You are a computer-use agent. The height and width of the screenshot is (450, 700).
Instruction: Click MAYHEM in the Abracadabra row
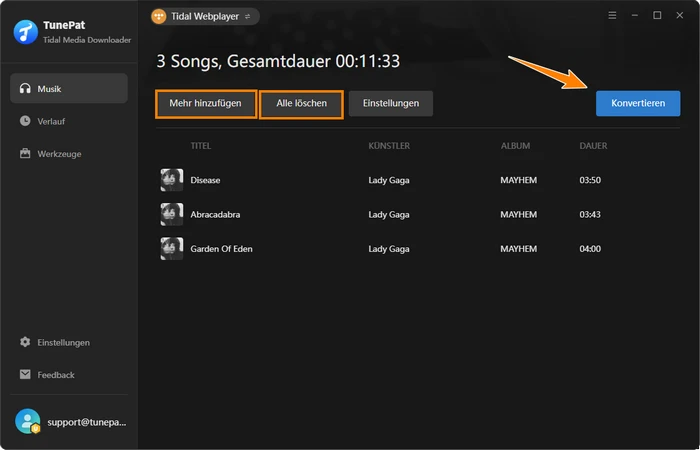[x=518, y=215]
